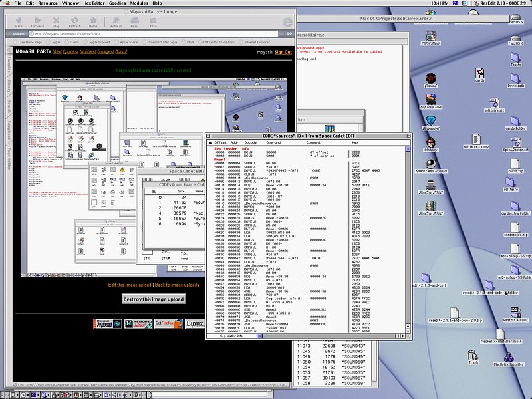Click the Destroy this image upload button
Image resolution: width=532 pixels, height=399 pixels.
pos(154,299)
